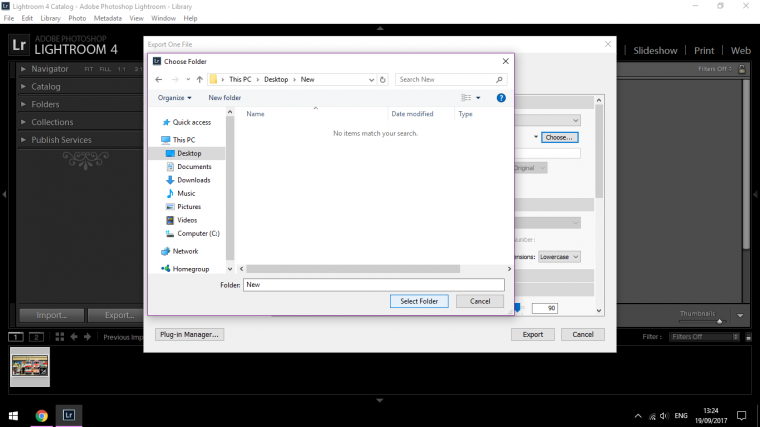
Task: Click the Import... button in Lightroom
Action: pos(52,315)
